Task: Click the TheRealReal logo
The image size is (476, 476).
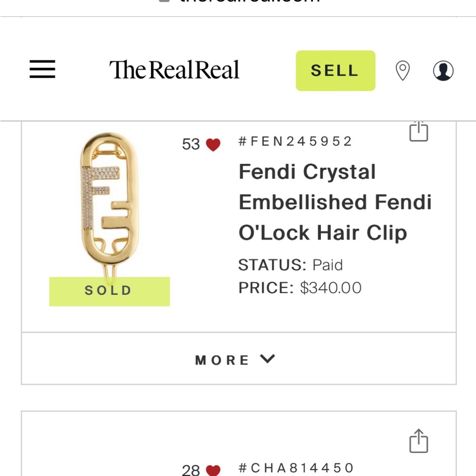Action: [x=174, y=69]
